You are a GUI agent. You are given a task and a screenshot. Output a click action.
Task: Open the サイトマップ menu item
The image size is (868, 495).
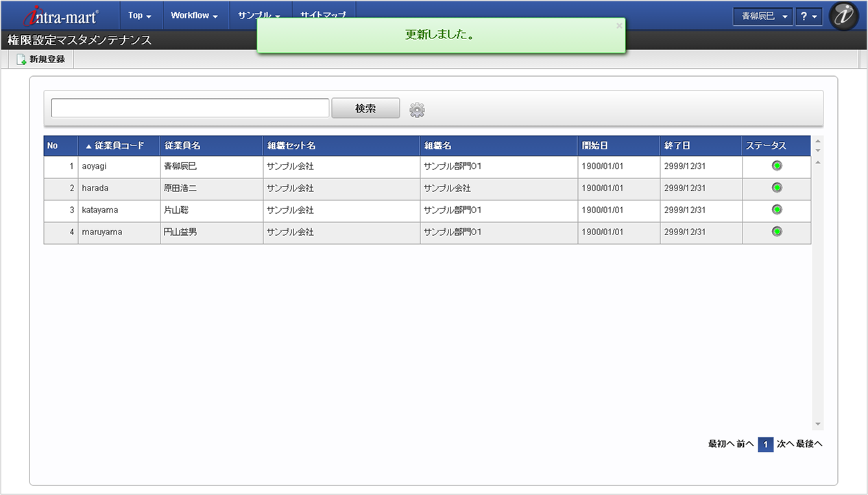tap(324, 15)
